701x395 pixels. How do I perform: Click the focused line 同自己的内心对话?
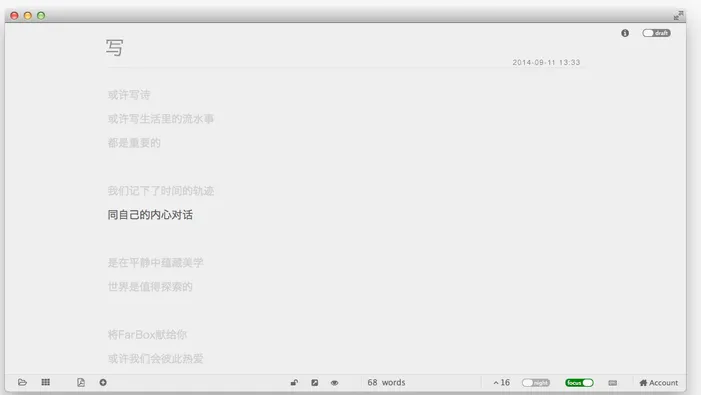tap(150, 215)
